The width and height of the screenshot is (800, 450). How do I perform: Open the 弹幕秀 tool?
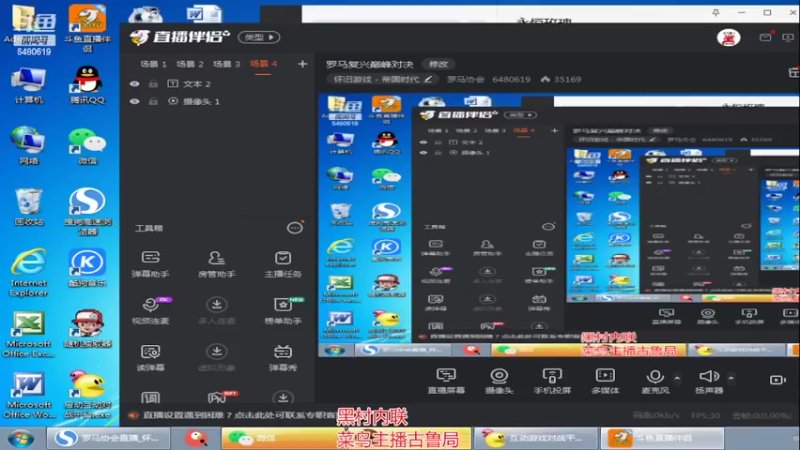283,358
